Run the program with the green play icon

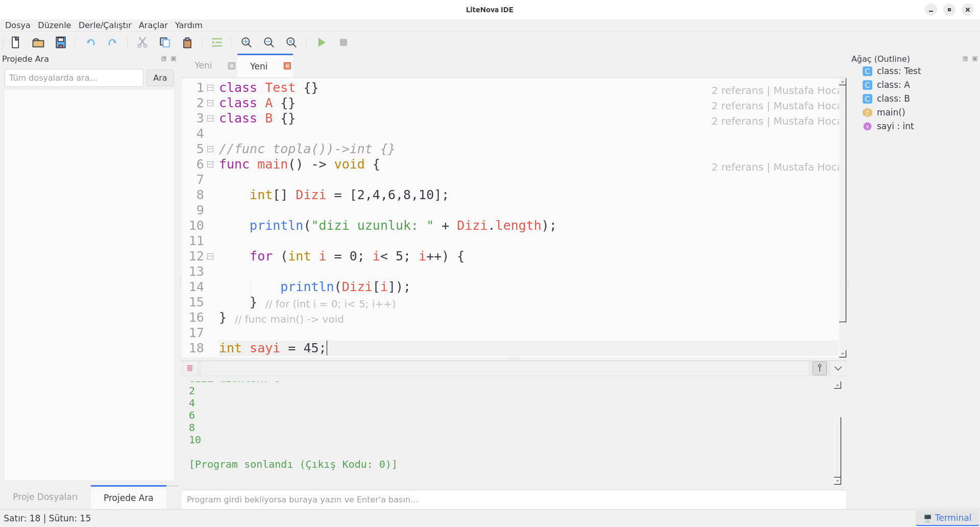coord(322,42)
